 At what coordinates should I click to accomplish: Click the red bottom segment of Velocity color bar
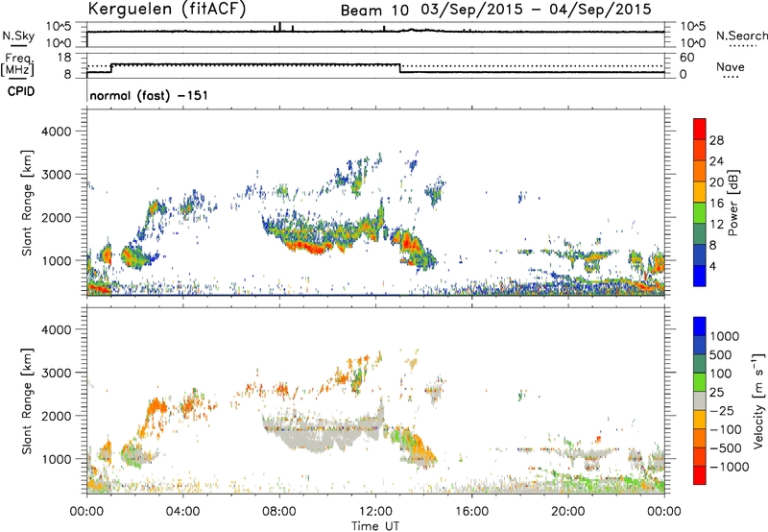[700, 475]
